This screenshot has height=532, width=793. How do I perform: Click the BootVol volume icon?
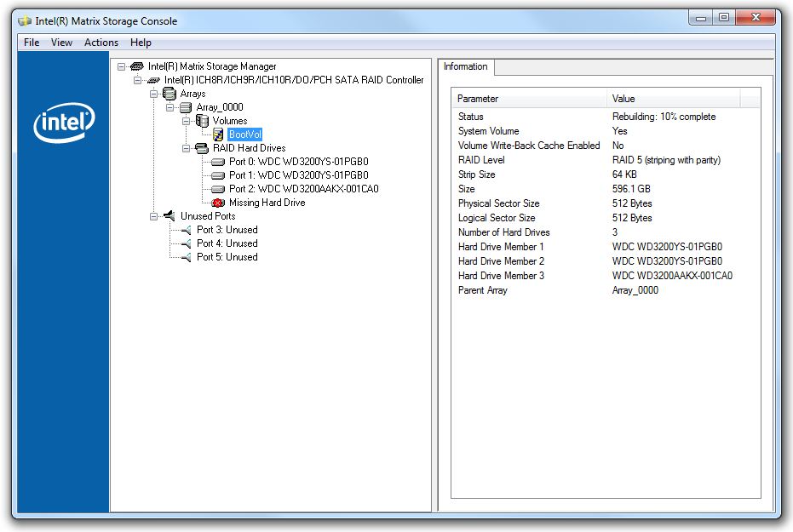(218, 134)
